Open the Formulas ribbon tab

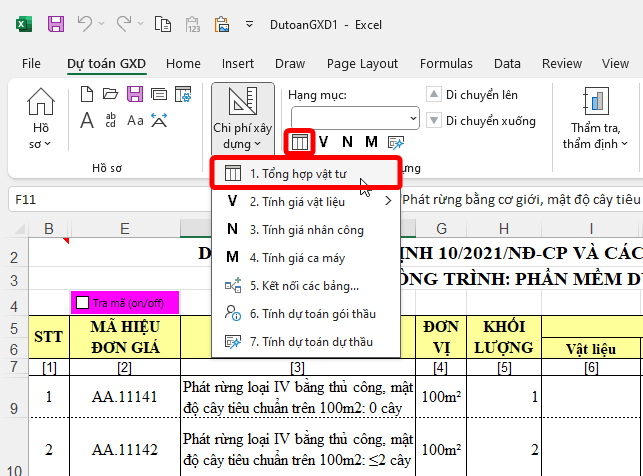(x=446, y=64)
